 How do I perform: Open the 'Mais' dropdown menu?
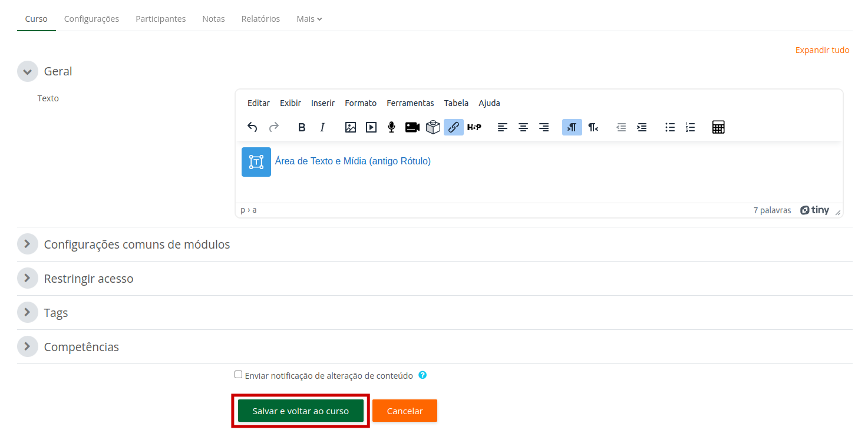[x=309, y=18]
